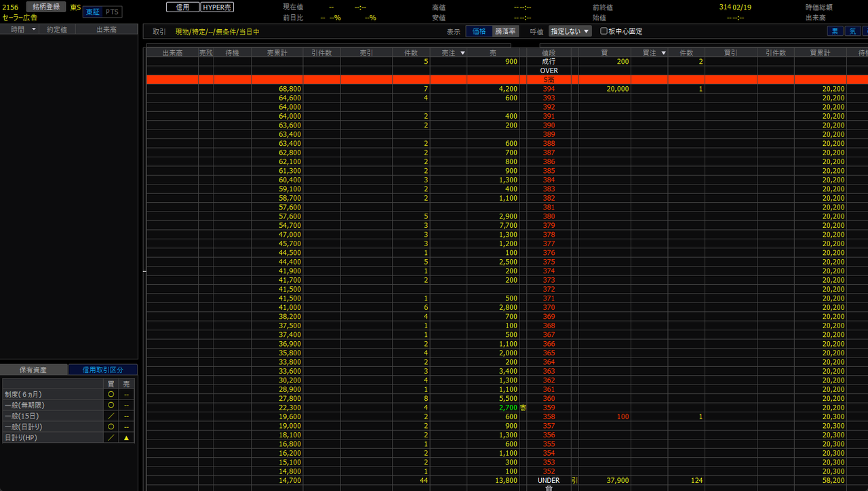The width and height of the screenshot is (868, 491).
Task: Click the 394 price cell
Action: (549, 89)
